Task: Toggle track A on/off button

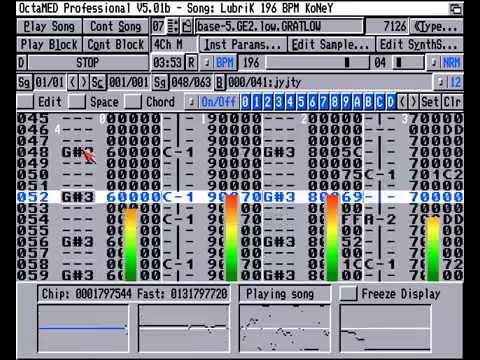Action: coord(357,102)
